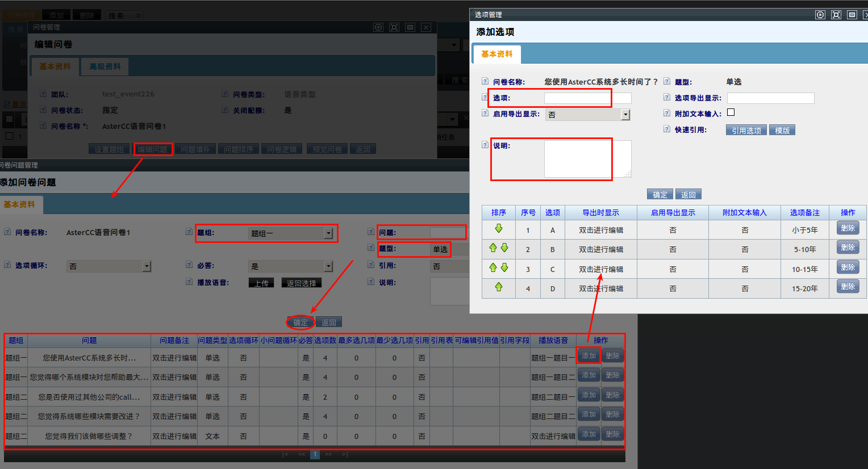
Task: Click 模版 button next to 引用选项
Action: (782, 130)
